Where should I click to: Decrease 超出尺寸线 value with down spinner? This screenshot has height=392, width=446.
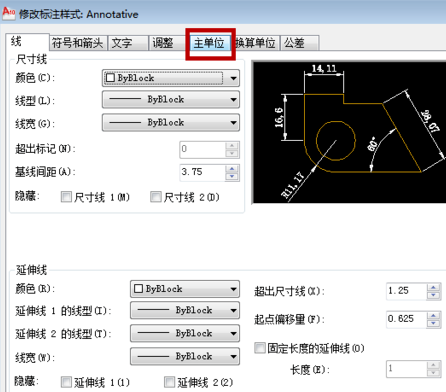click(433, 295)
